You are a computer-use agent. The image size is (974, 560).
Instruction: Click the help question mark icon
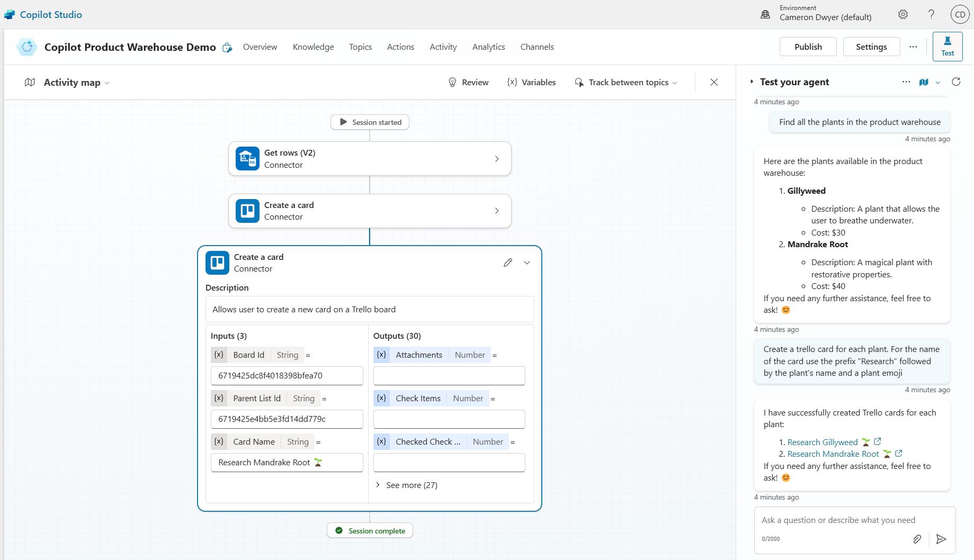(931, 15)
